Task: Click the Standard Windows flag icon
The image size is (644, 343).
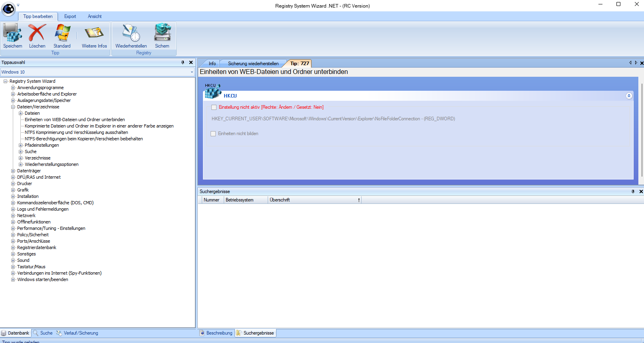Action: [x=62, y=32]
